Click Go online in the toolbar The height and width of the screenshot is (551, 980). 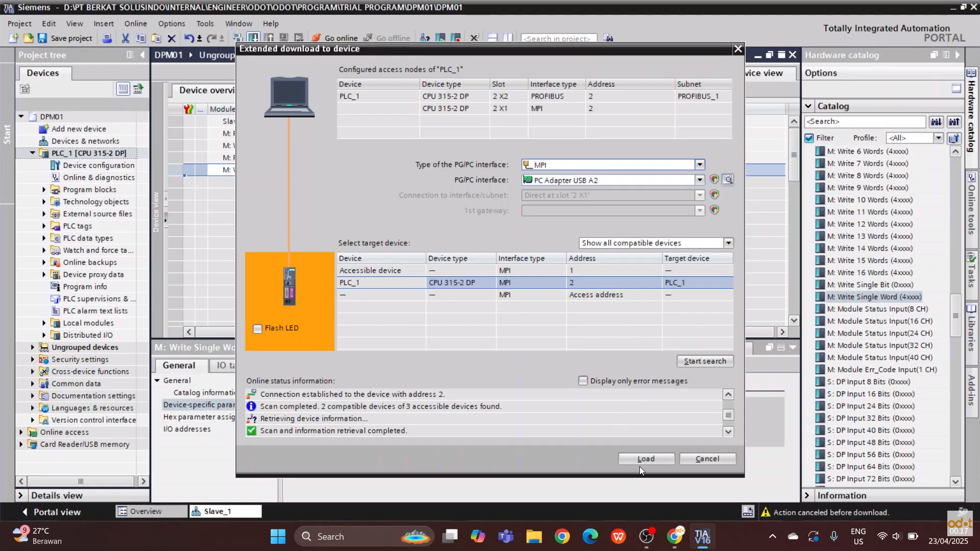tap(335, 38)
